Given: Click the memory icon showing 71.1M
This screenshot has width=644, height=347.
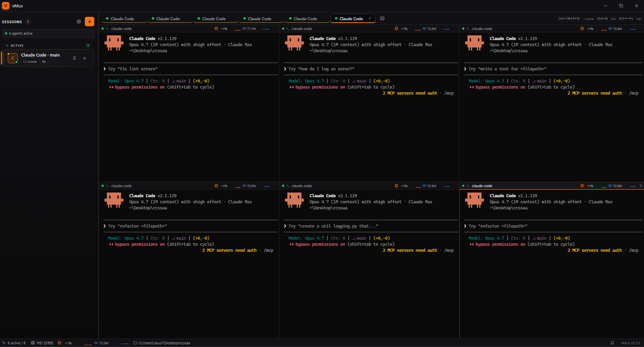Looking at the screenshot, I should point(244,29).
